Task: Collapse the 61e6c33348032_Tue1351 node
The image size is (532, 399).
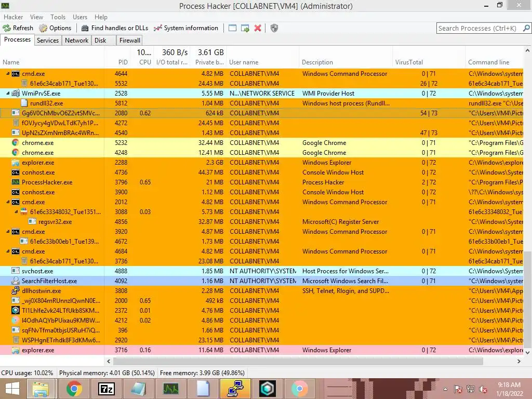Action: 16,212
